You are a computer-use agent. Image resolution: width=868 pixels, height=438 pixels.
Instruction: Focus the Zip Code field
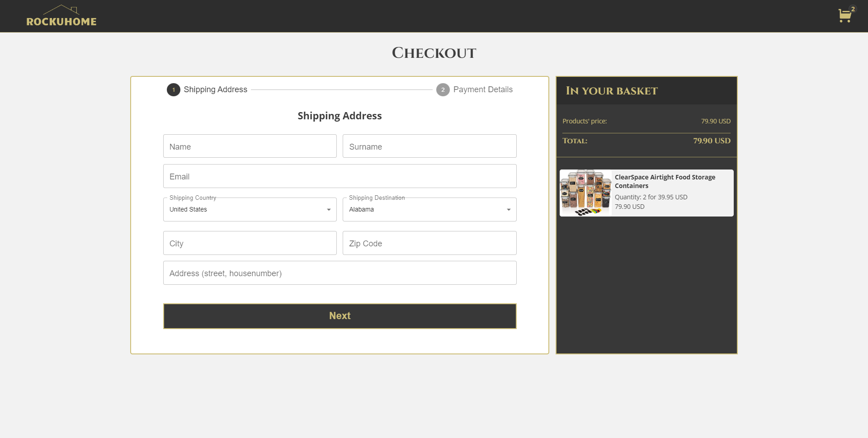429,243
